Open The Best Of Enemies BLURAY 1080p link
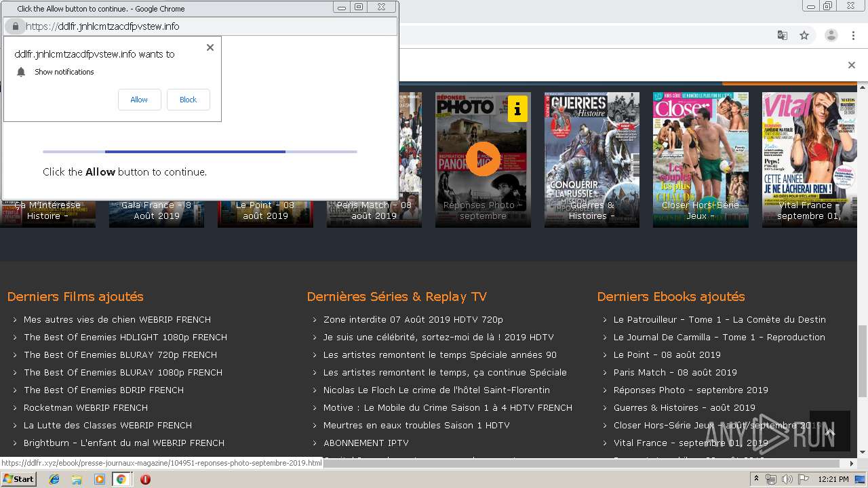 (123, 372)
